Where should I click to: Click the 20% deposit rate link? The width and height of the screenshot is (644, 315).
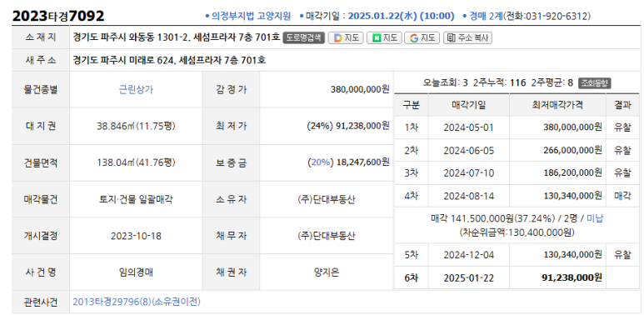point(321,162)
